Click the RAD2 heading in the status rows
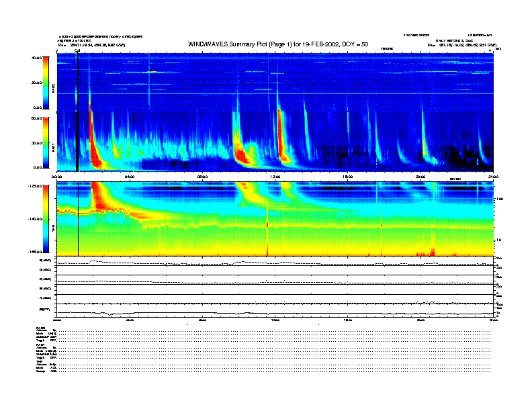 (41, 328)
